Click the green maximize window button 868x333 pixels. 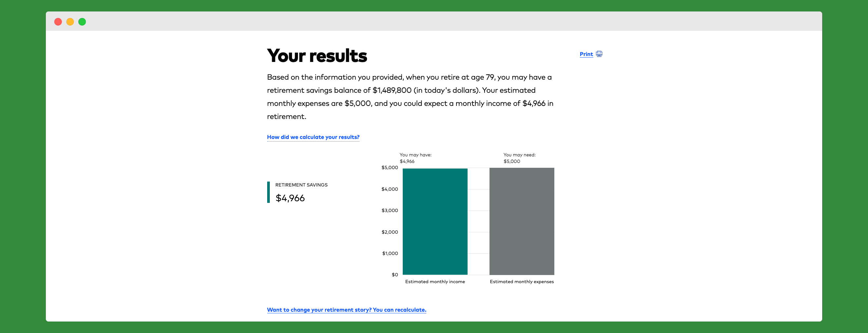[82, 22]
